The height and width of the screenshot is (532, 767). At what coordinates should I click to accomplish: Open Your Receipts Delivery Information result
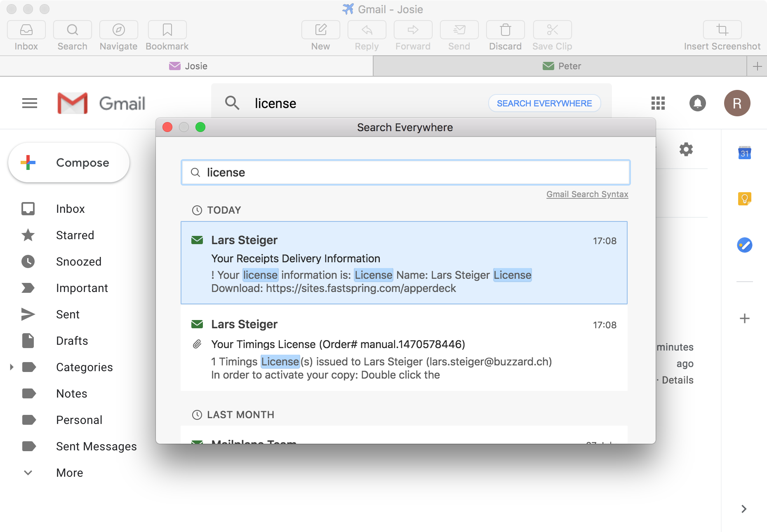pyautogui.click(x=404, y=263)
